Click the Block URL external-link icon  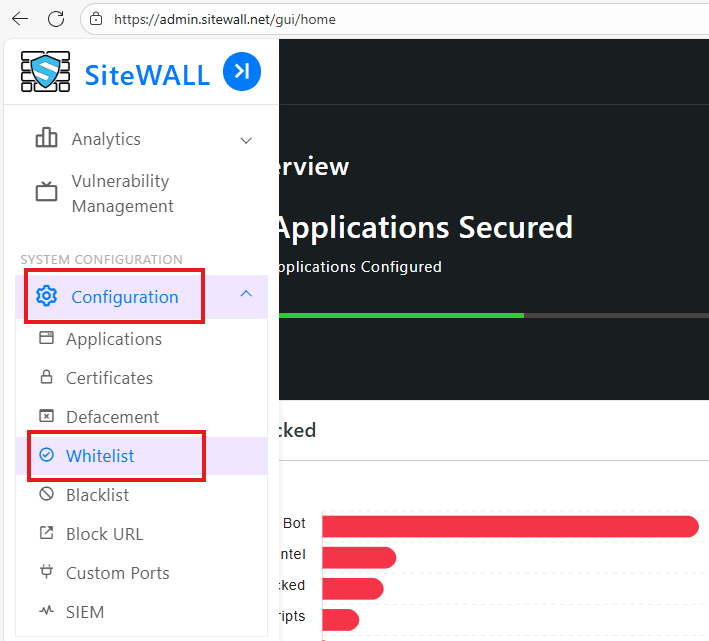(x=46, y=534)
